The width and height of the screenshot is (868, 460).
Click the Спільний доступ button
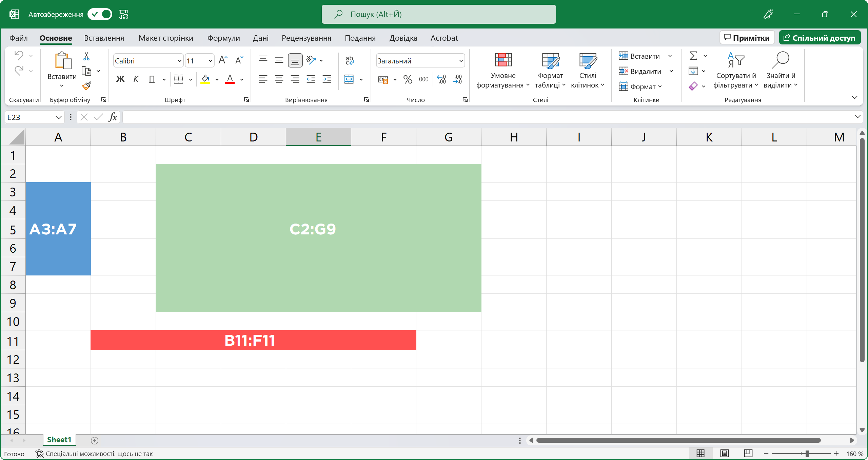click(820, 38)
